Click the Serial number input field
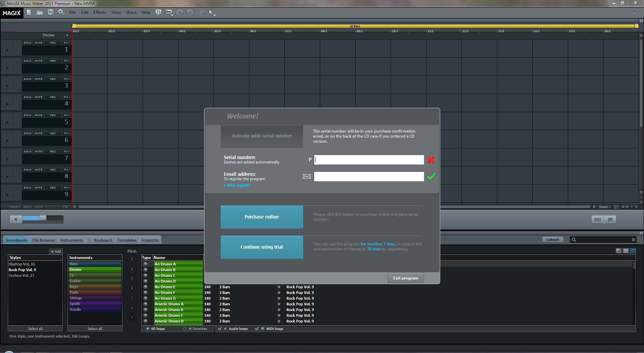This screenshot has width=644, height=353. tap(369, 160)
